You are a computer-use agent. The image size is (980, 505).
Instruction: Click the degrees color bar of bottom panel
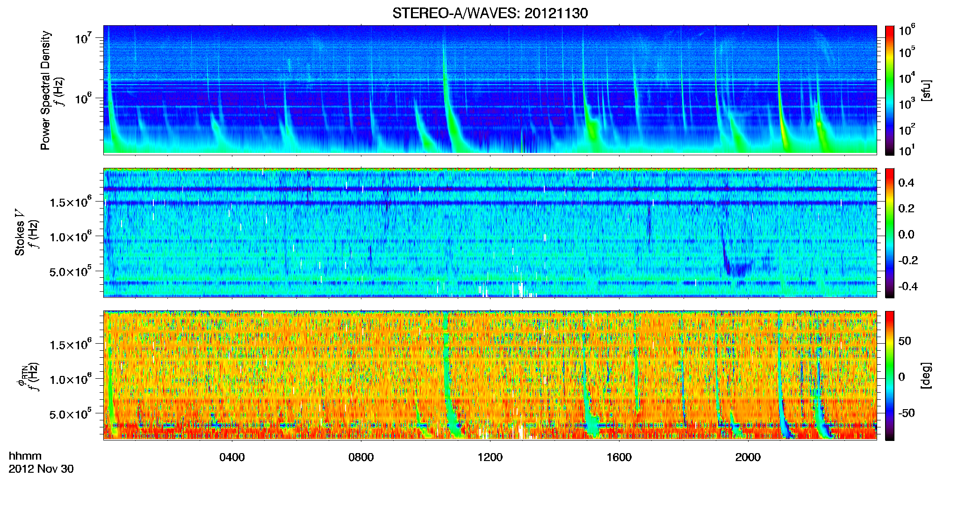click(x=890, y=375)
